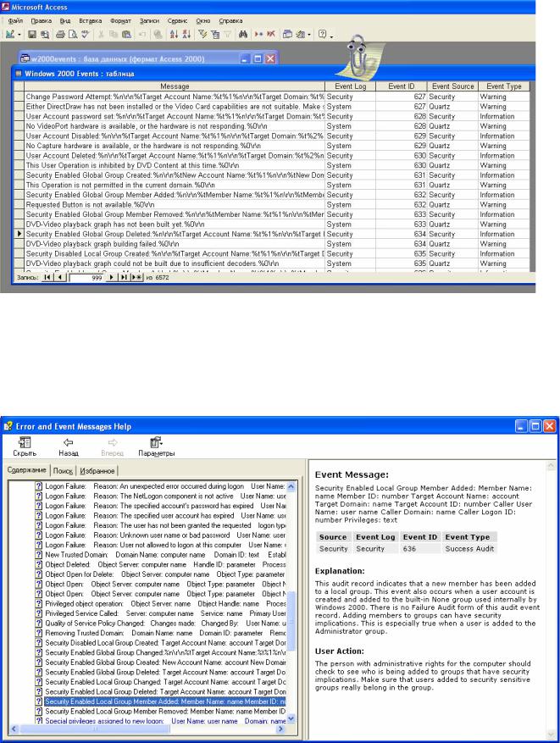This screenshot has height=743, width=560.
Task: Click the Find binoculars icon
Action: (x=243, y=34)
